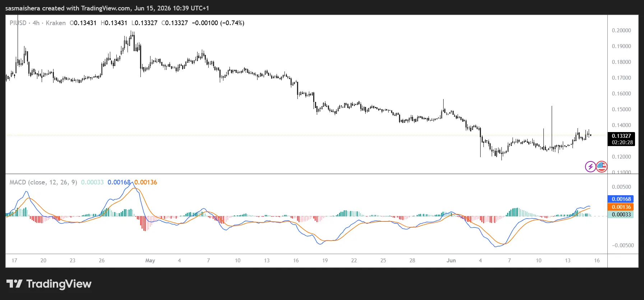Click the Jun label on the time axis

click(451, 261)
